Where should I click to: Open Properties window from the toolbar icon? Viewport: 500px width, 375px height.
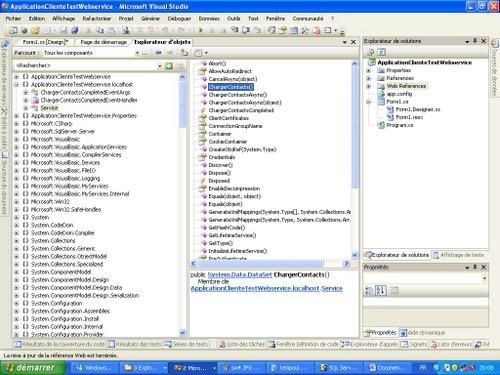tap(283, 30)
